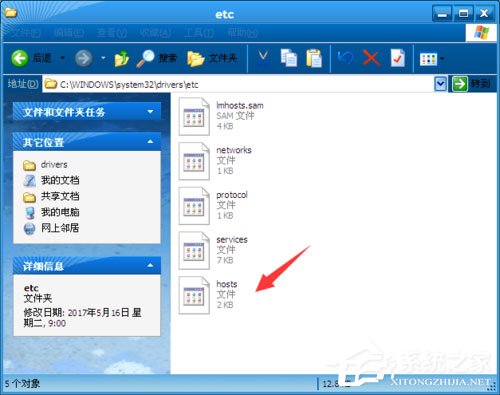Screen dimensions: 500x395
Task: Select the services file icon
Action: 194,250
